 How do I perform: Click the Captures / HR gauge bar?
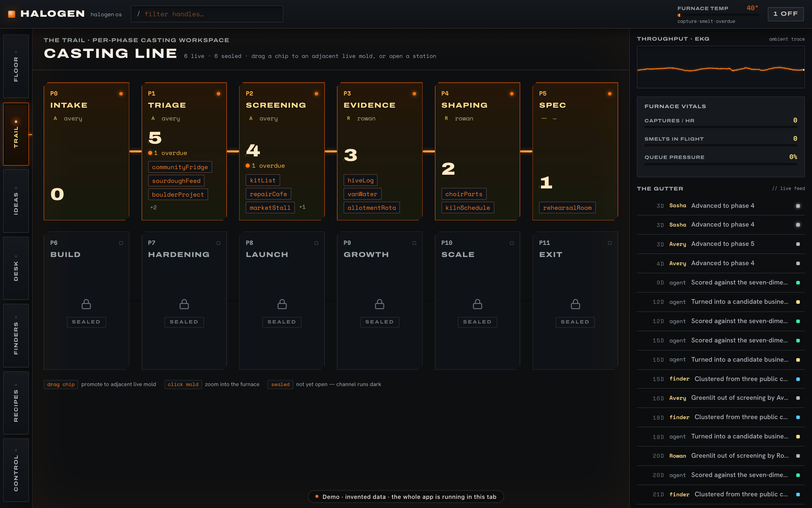(721, 127)
